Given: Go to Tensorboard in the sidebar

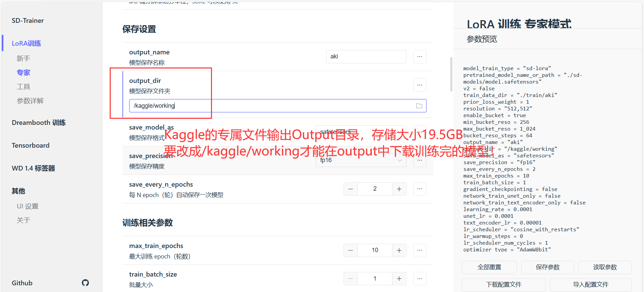Looking at the screenshot, I should (x=31, y=145).
